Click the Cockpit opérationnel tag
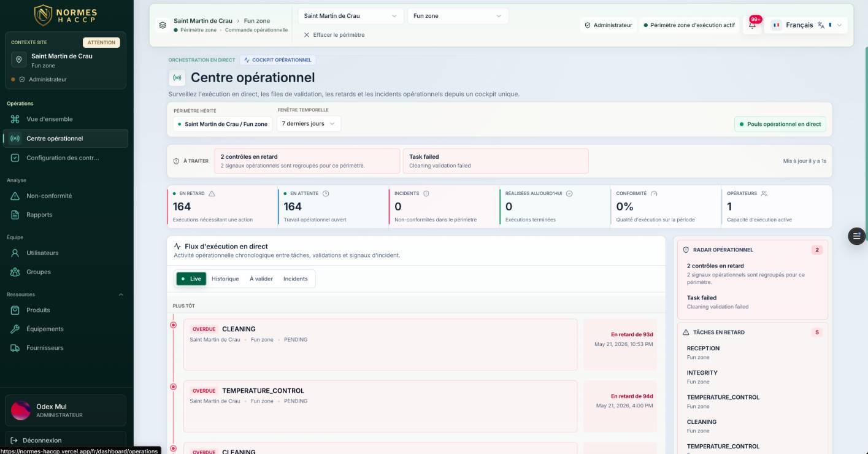This screenshot has width=868, height=454. tap(278, 60)
